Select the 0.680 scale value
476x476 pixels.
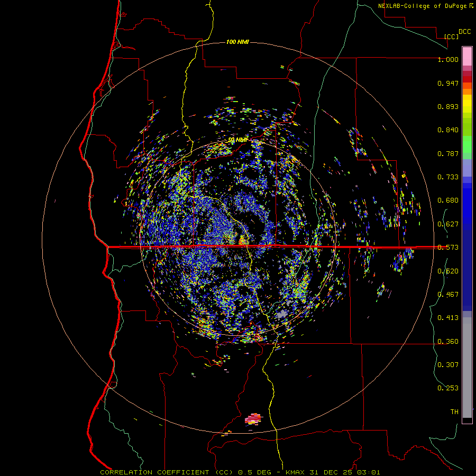(448, 200)
